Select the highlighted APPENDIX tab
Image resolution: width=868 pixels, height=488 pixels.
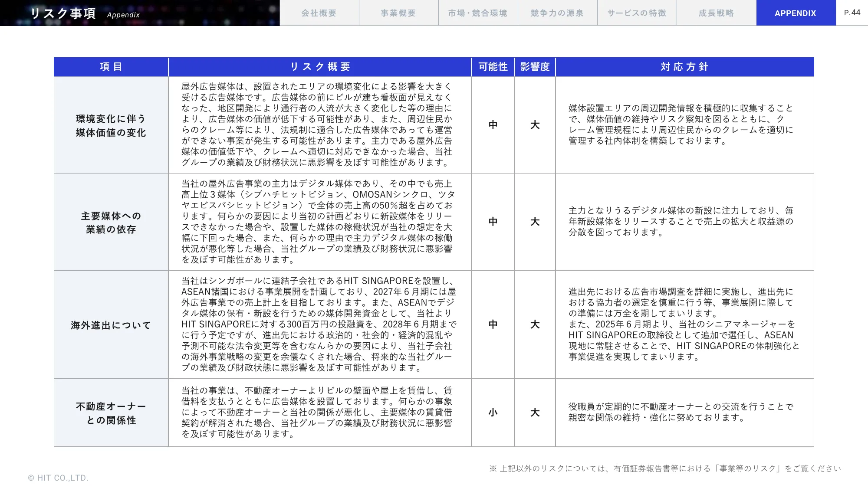point(796,13)
